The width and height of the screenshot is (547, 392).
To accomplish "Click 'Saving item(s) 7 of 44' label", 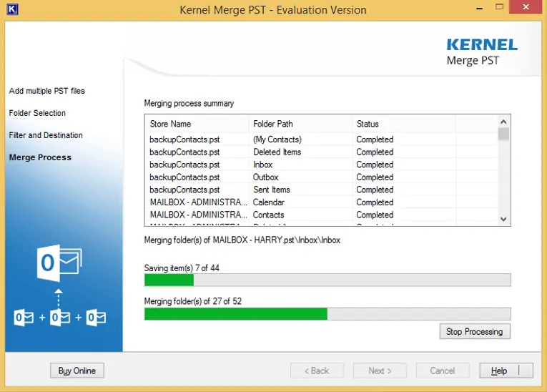I will tap(182, 268).
